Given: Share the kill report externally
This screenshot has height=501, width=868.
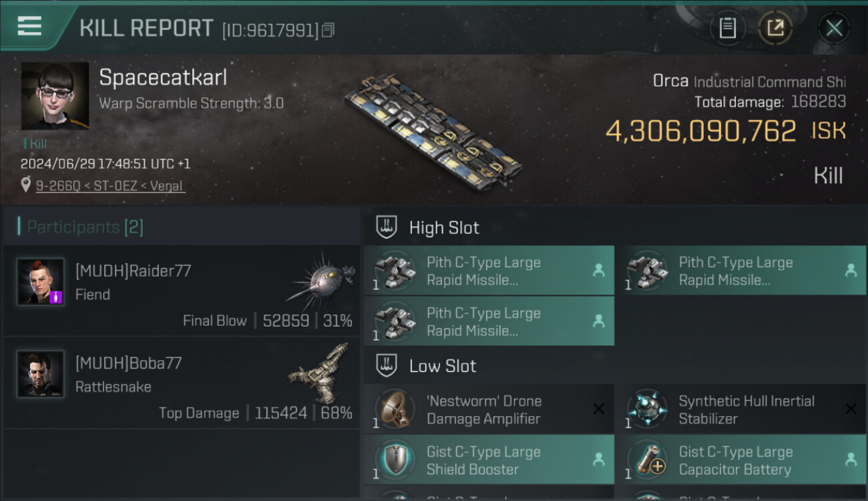Looking at the screenshot, I should (775, 28).
